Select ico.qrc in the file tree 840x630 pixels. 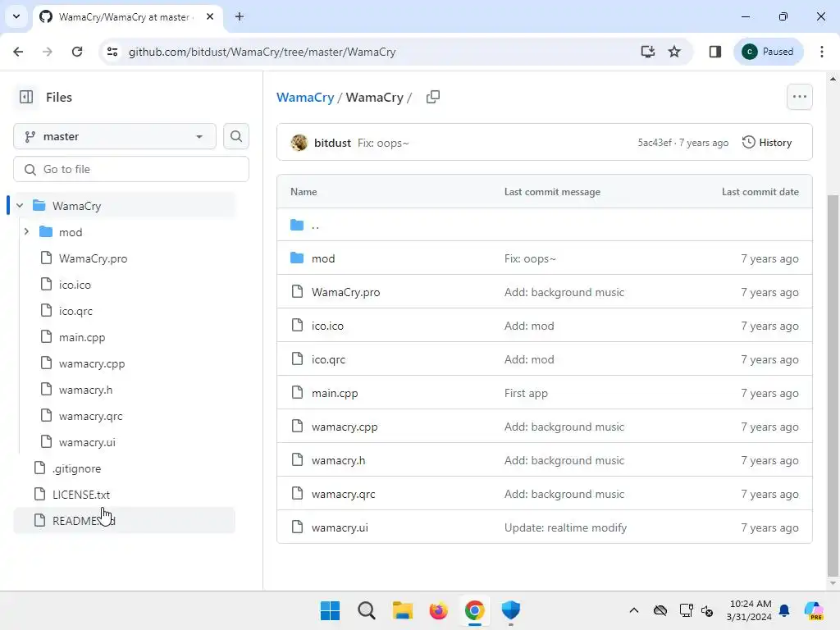75,311
